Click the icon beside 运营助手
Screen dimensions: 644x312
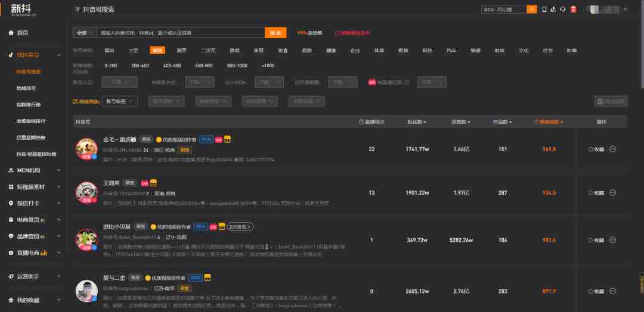click(x=11, y=276)
